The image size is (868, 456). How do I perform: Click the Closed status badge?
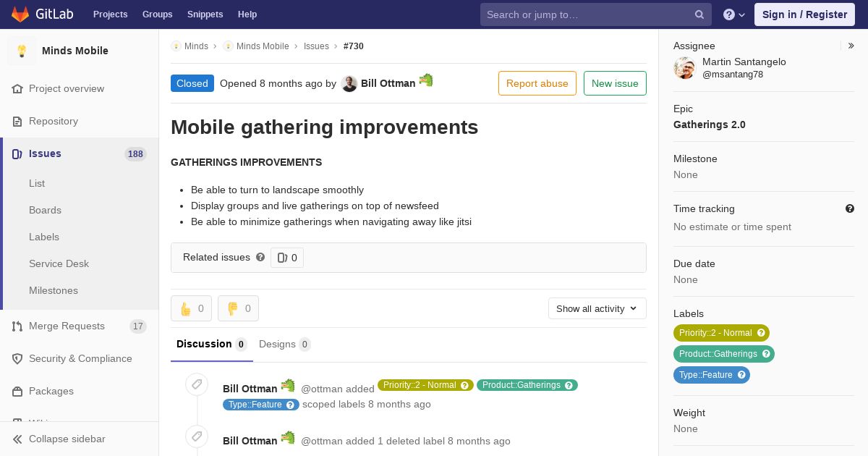click(192, 83)
